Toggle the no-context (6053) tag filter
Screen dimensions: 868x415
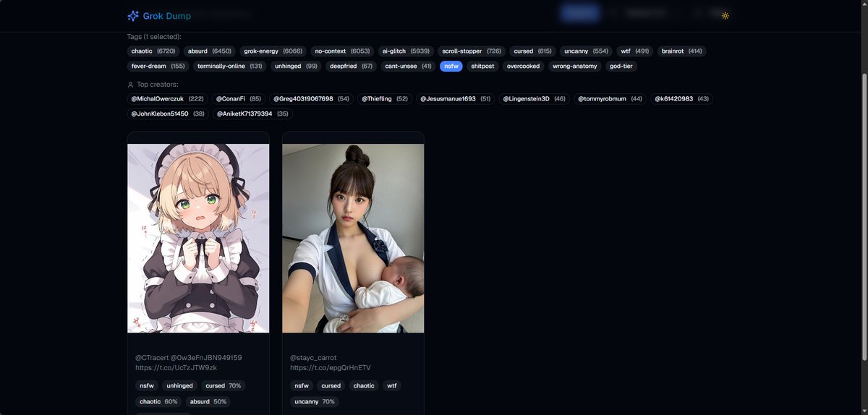(342, 51)
